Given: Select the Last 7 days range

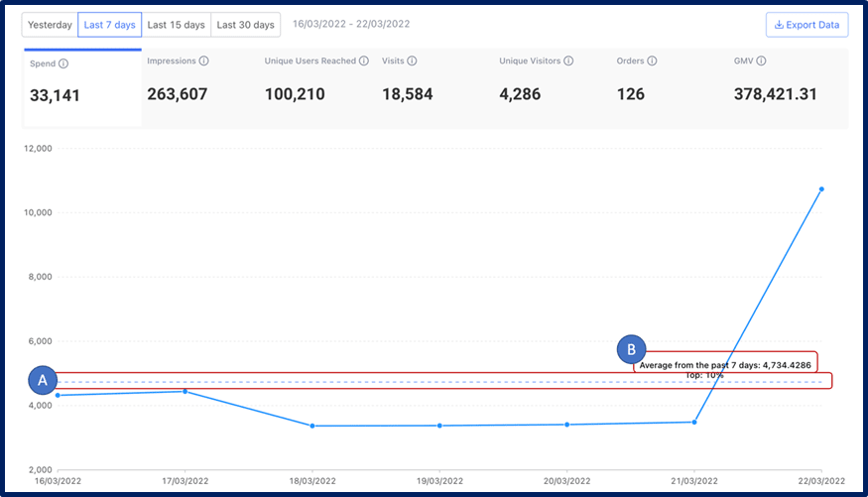Looking at the screenshot, I should pos(109,25).
